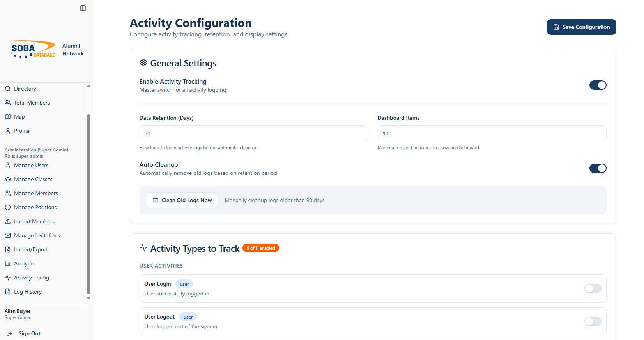
Task: Click the Log History document icon
Action: tap(8, 292)
